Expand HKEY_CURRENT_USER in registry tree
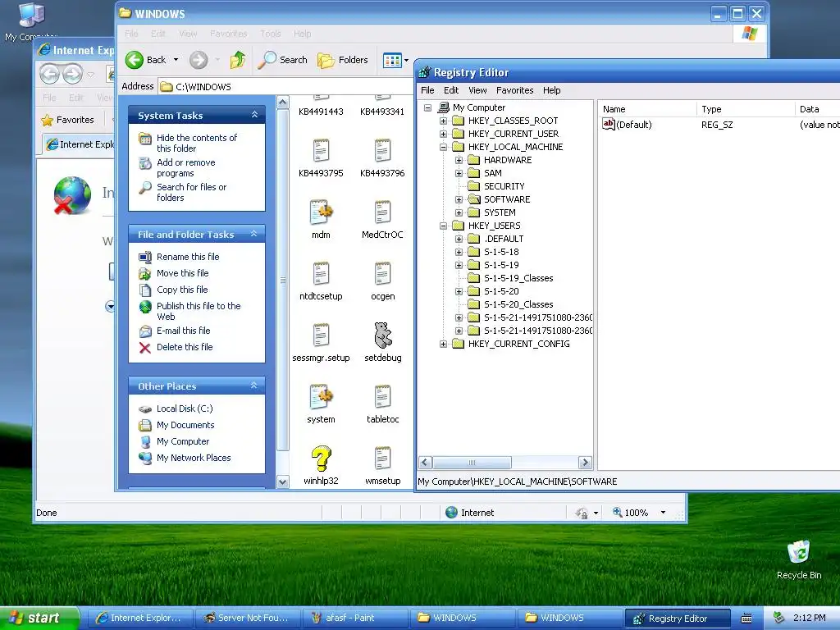This screenshot has height=630, width=840. 443,134
